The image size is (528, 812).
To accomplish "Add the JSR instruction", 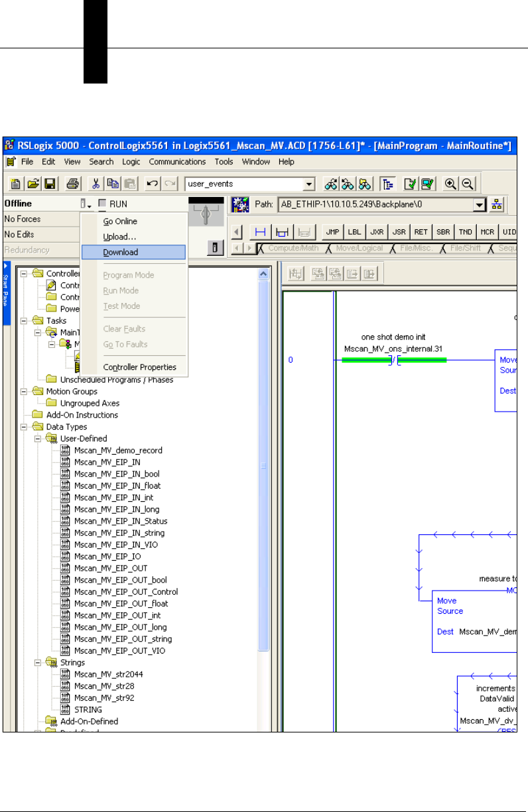I will pyautogui.click(x=399, y=232).
